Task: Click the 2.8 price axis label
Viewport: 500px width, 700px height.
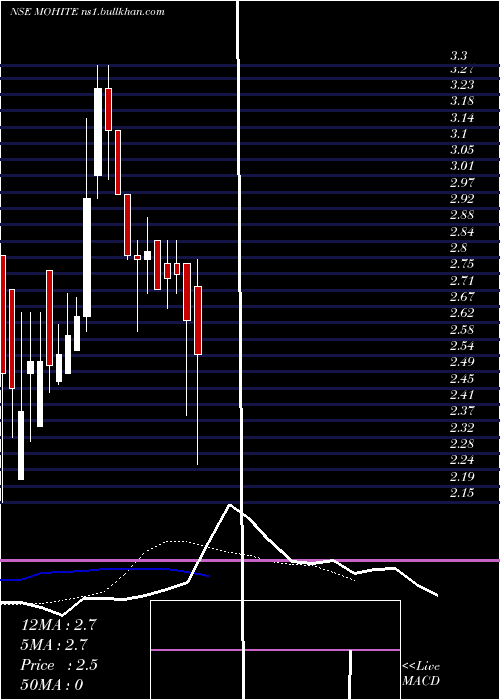Action: tap(458, 248)
